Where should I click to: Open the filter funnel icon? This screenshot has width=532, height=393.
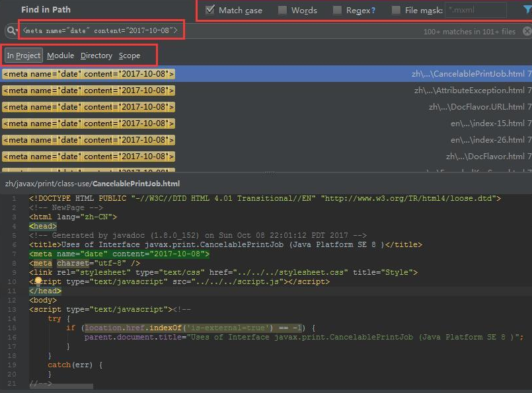click(x=527, y=10)
